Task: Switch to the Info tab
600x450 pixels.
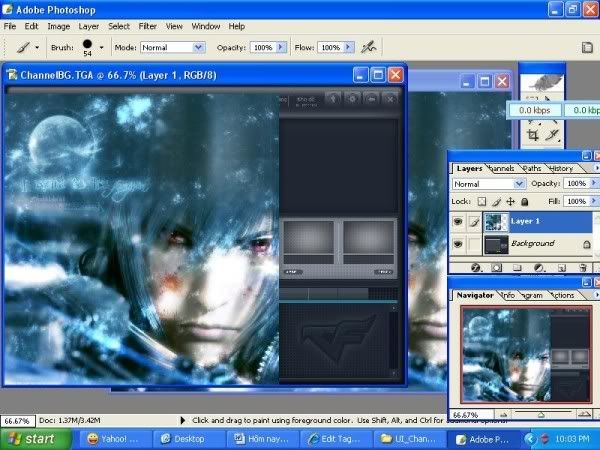Action: 508,295
